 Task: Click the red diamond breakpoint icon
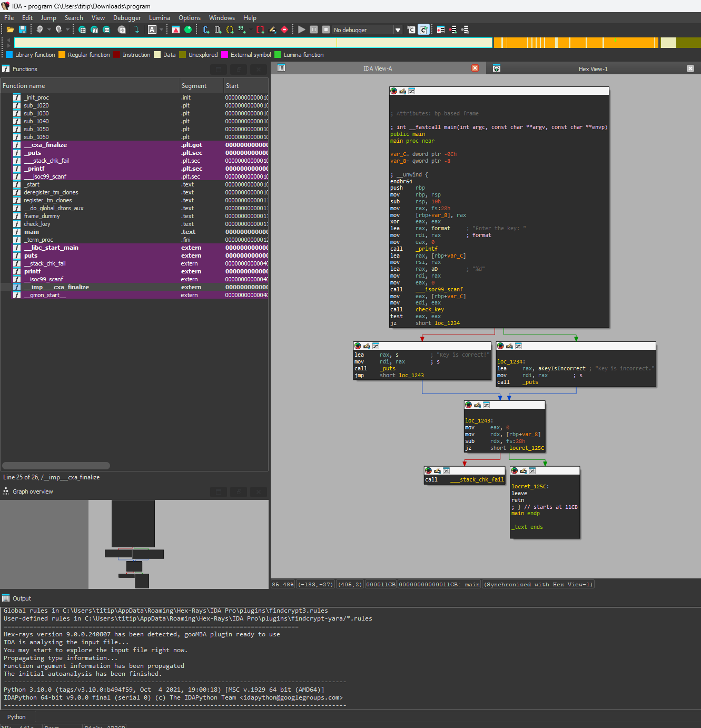pyautogui.click(x=284, y=29)
